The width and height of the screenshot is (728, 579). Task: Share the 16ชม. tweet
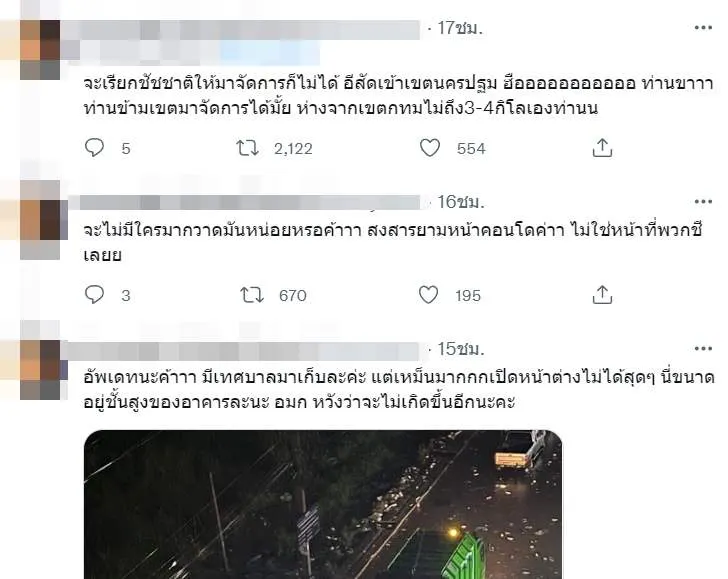(602, 295)
